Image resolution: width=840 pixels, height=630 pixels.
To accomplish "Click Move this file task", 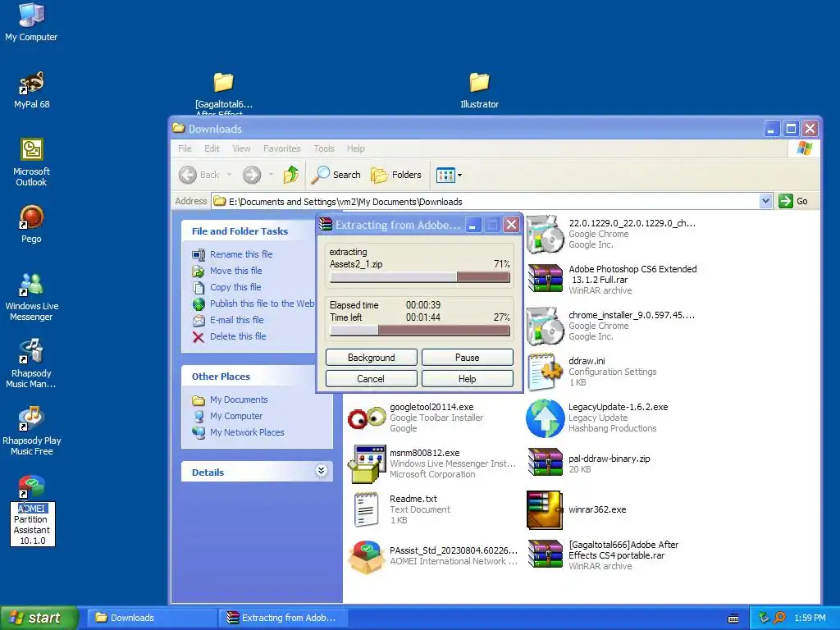I will click(x=227, y=271).
